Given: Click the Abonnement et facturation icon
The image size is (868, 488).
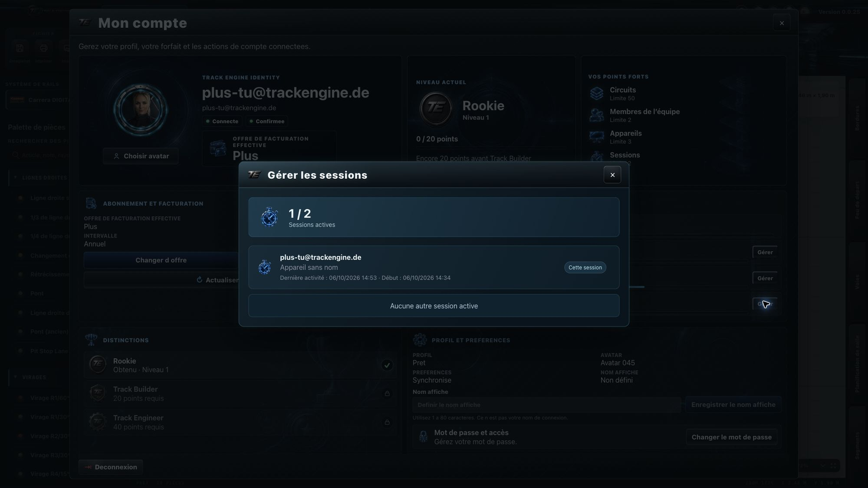Looking at the screenshot, I should [91, 203].
